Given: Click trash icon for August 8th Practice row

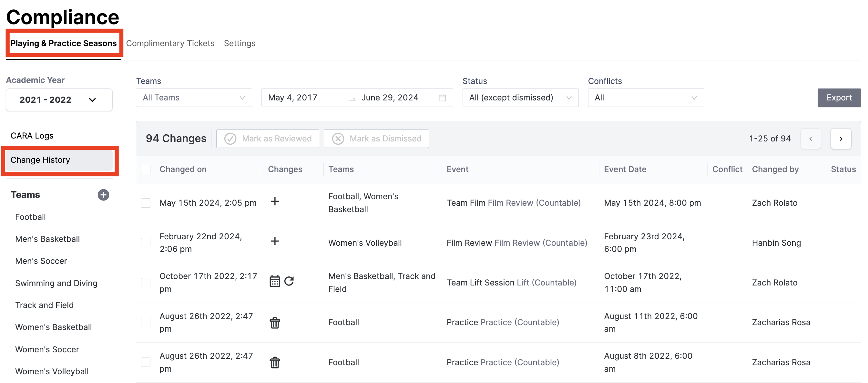Looking at the screenshot, I should coord(275,362).
